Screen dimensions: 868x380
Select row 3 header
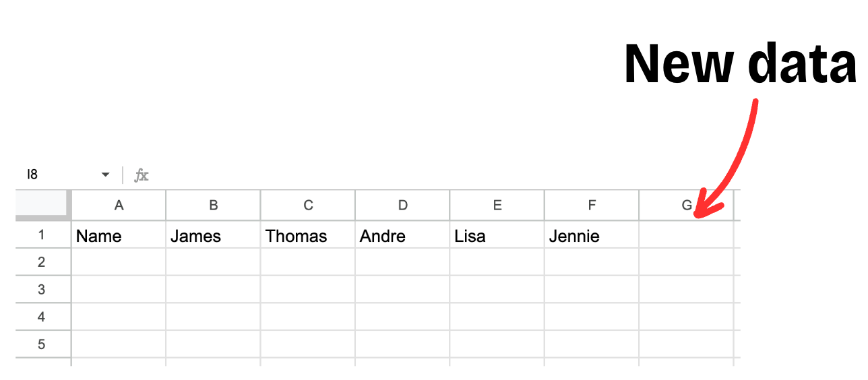pos(42,290)
